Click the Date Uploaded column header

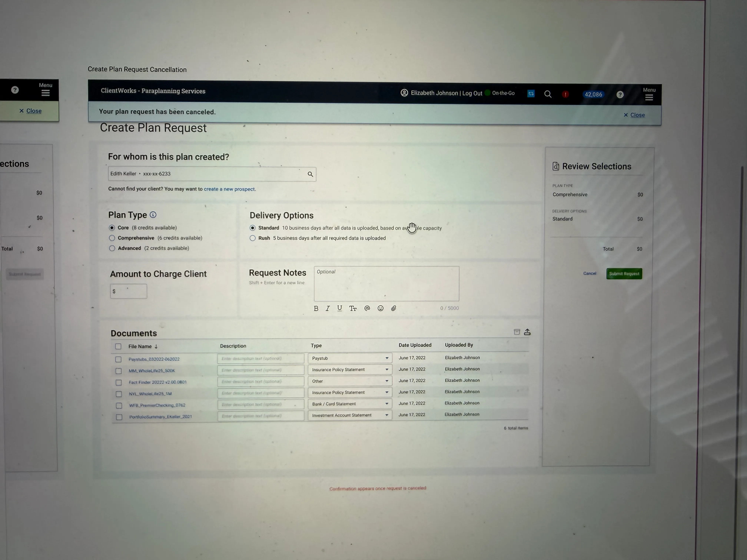tap(415, 345)
